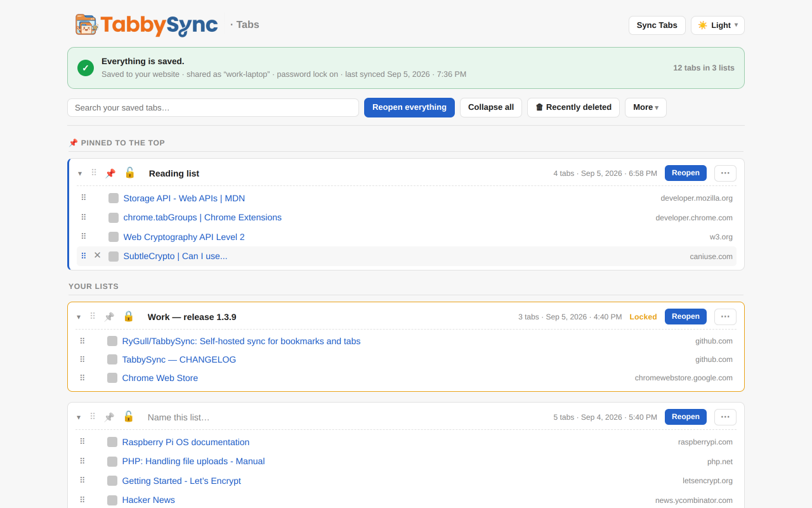Click the Sync Tabs button
This screenshot has width=812, height=508.
(x=657, y=25)
